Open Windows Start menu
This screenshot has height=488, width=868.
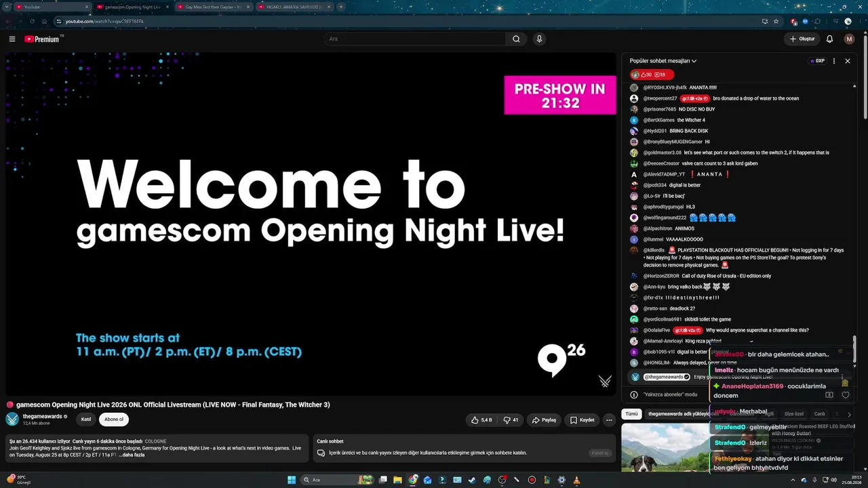click(292, 480)
